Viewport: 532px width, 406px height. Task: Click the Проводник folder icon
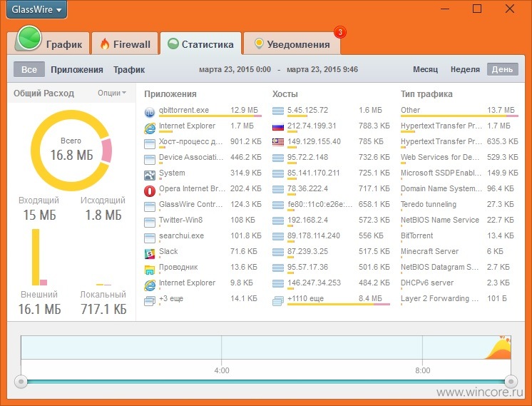pyautogui.click(x=150, y=270)
